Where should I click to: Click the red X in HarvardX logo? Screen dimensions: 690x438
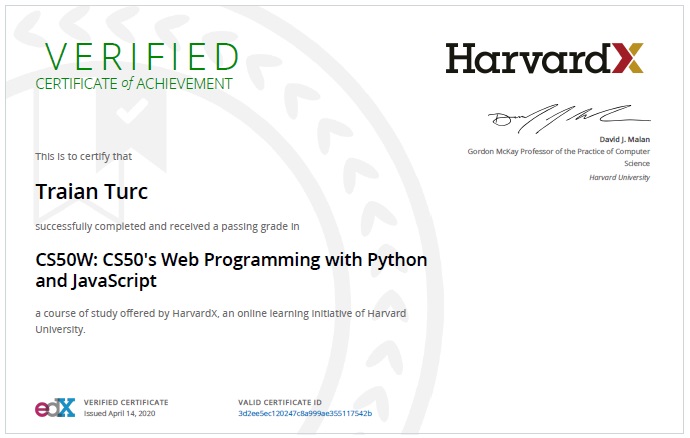click(x=630, y=58)
